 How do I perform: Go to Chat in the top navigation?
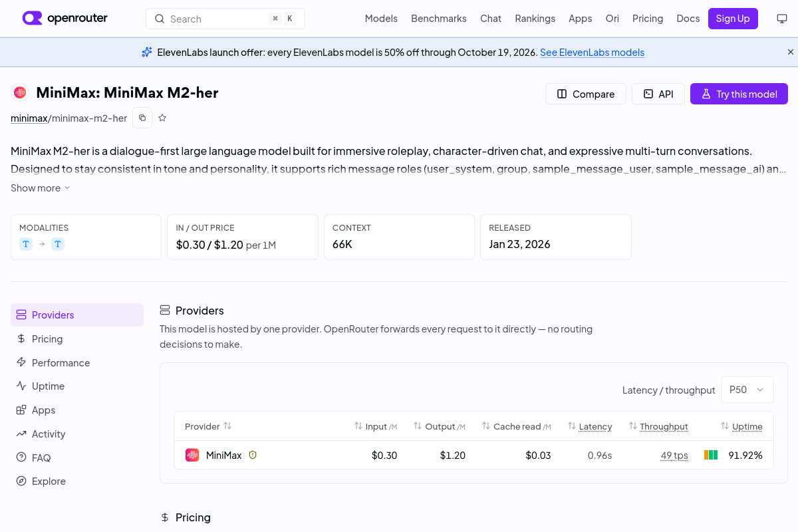tap(491, 19)
